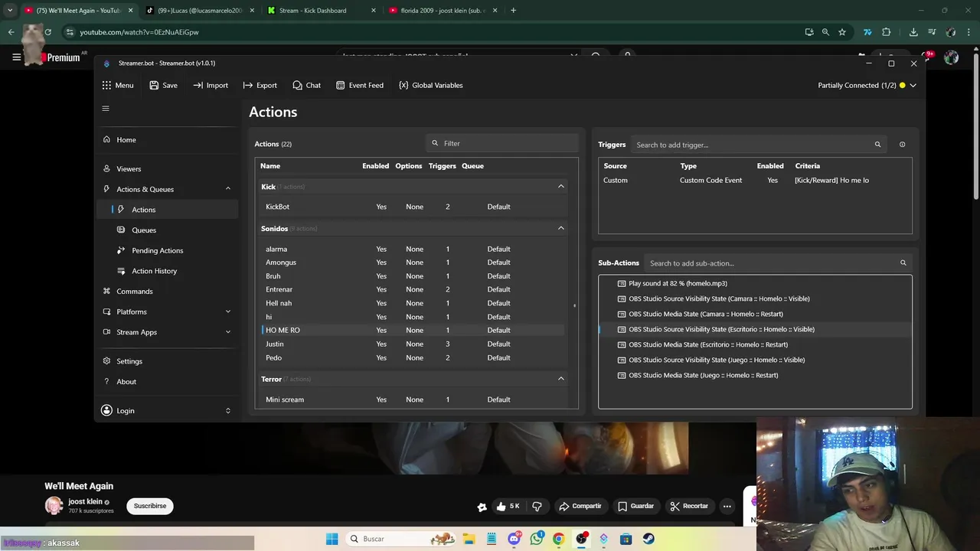Select Source Visibility Camara Homelo sub-action
The image size is (980, 551).
[x=755, y=298]
